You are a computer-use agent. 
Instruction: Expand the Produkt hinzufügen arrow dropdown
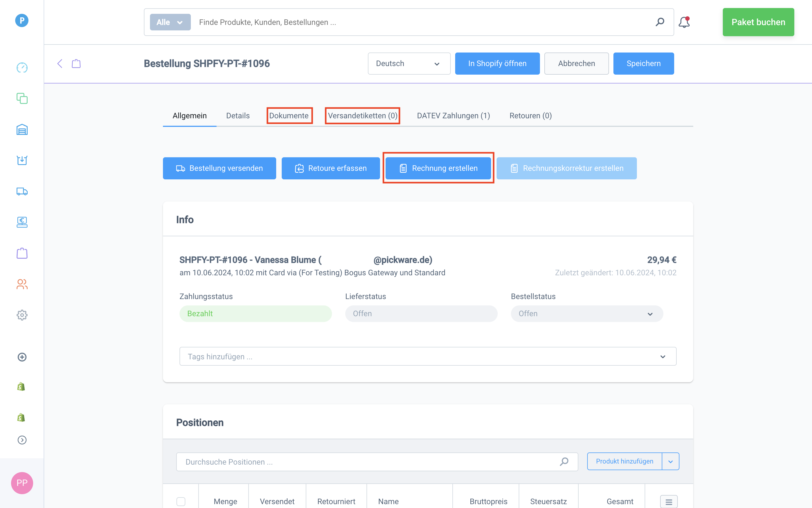click(x=670, y=461)
